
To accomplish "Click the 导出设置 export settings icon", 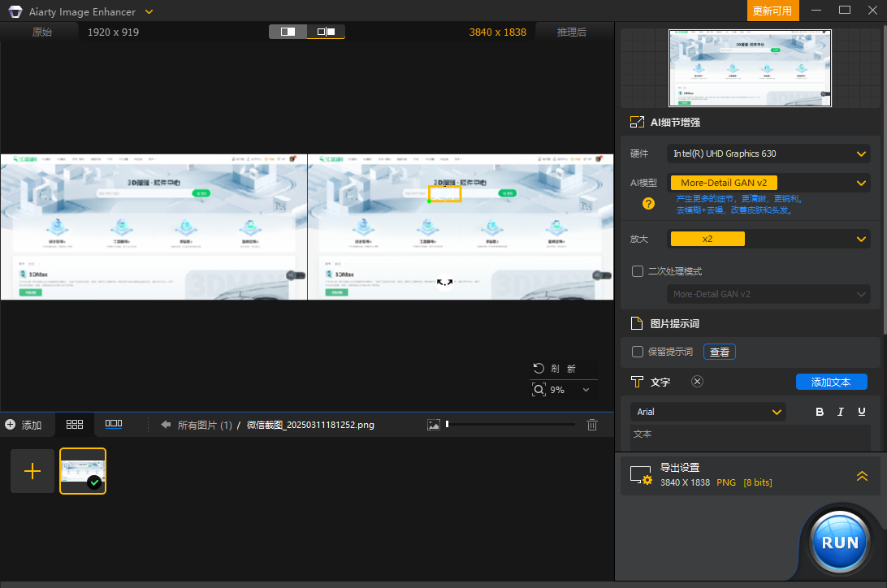I will pyautogui.click(x=641, y=475).
